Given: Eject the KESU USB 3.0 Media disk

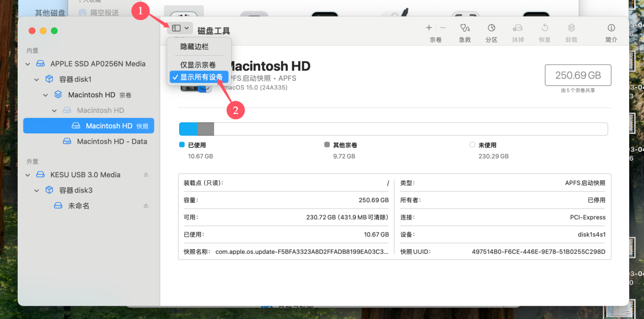Looking at the screenshot, I should click(146, 175).
